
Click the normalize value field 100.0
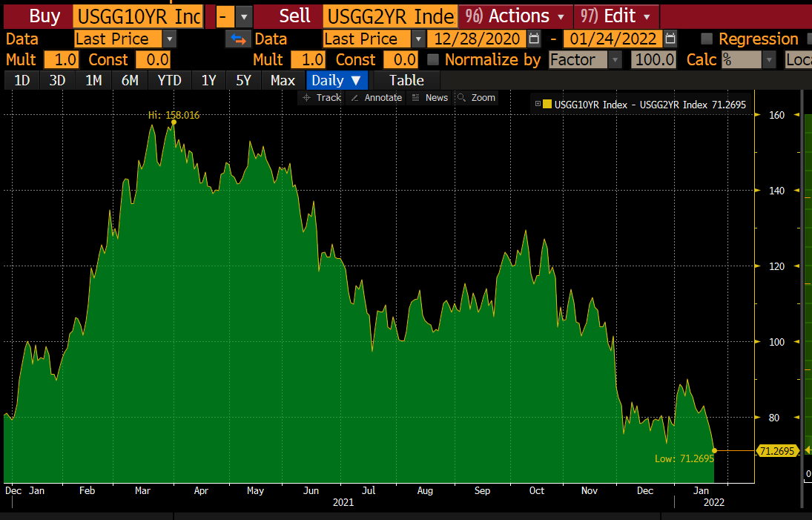[654, 59]
